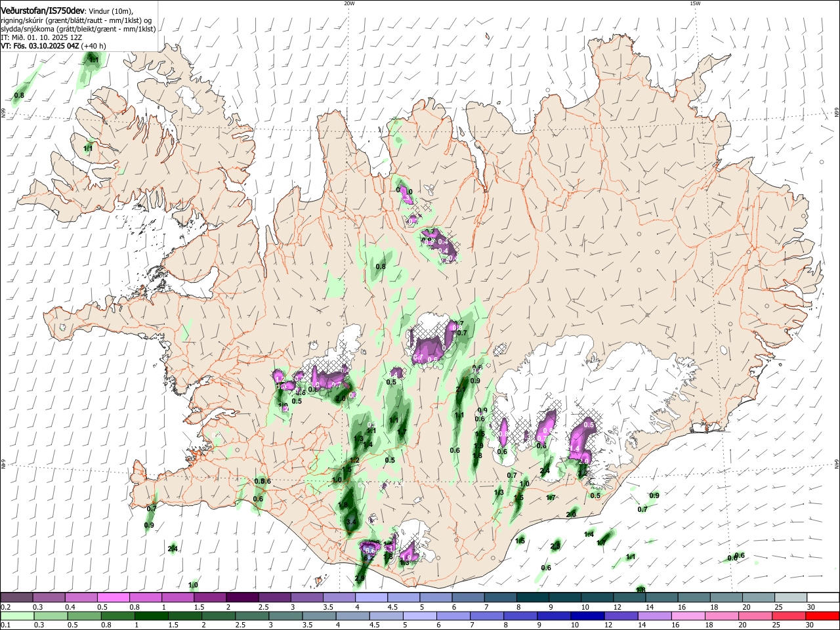Click the '(+40 h)' forecast offset text
Screen dimensions: 840x630
point(94,46)
